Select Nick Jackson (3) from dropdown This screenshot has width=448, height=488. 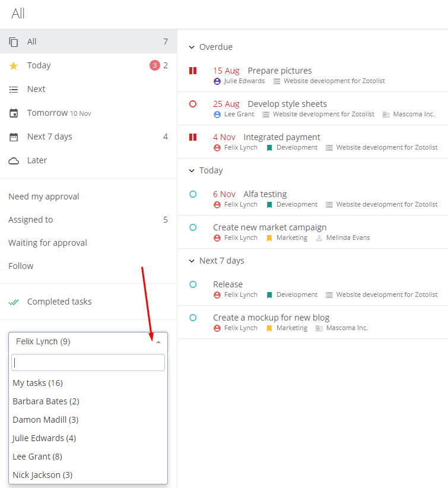(x=88, y=475)
